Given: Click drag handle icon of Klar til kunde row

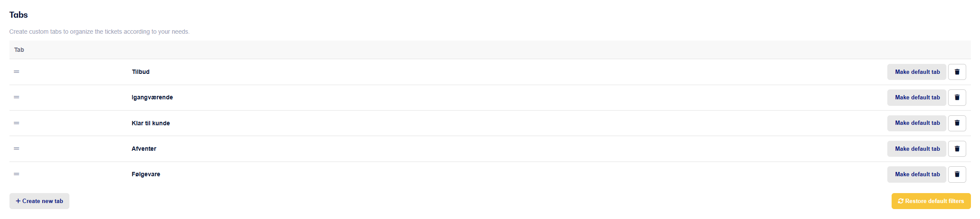Looking at the screenshot, I should click(x=16, y=123).
